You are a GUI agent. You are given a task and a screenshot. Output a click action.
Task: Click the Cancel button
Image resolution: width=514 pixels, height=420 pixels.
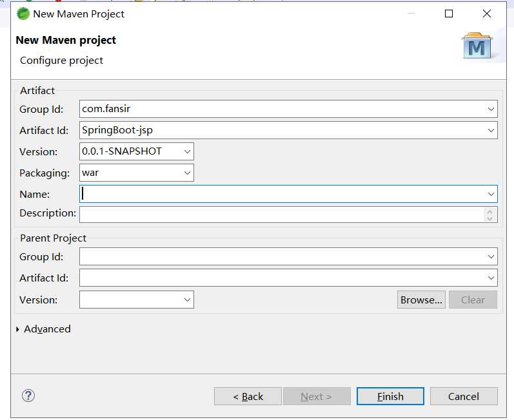[x=464, y=396]
